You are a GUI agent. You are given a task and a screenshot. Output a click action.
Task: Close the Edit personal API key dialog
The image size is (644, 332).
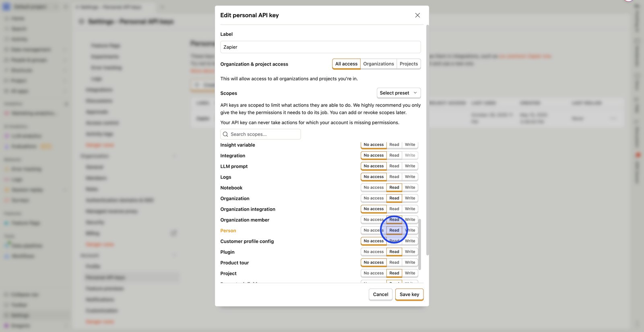[417, 15]
